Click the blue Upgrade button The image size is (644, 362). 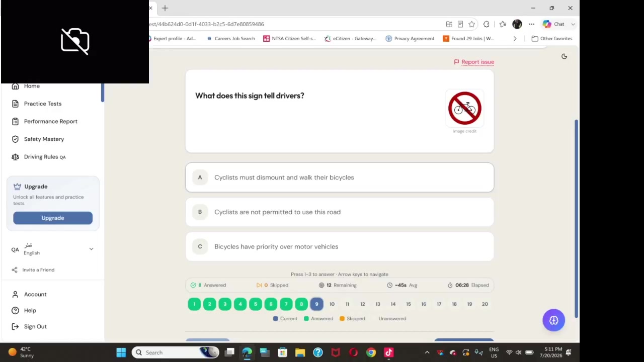click(53, 218)
